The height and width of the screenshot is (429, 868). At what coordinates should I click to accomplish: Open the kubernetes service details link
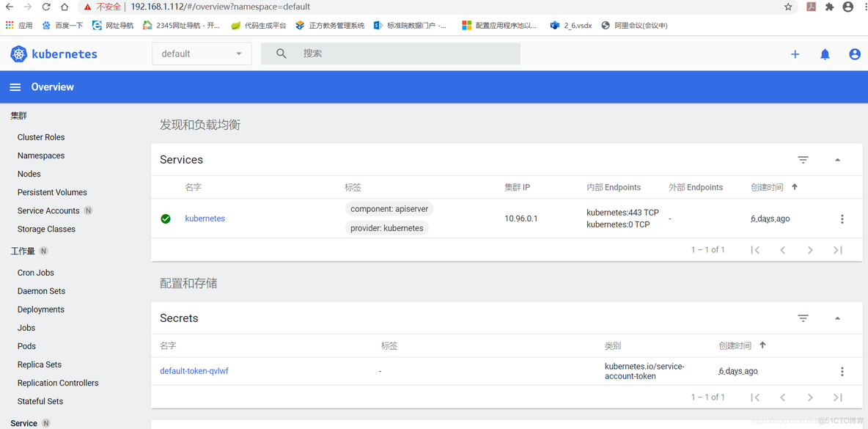pos(205,218)
